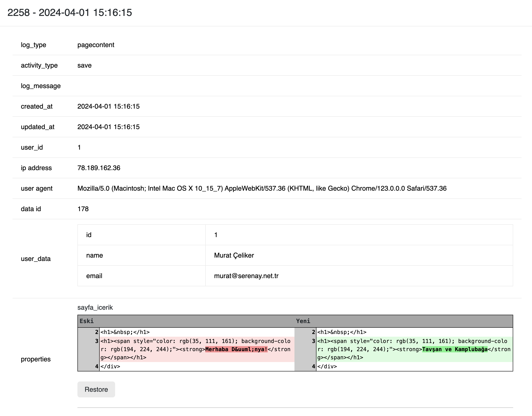The width and height of the screenshot is (532, 416).
Task: Click the updated_at timestamp value
Action: (x=108, y=127)
